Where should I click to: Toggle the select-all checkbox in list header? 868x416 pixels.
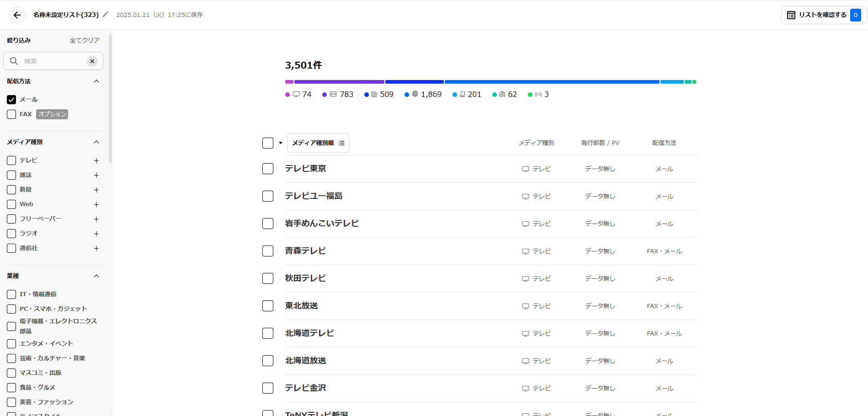click(x=268, y=143)
